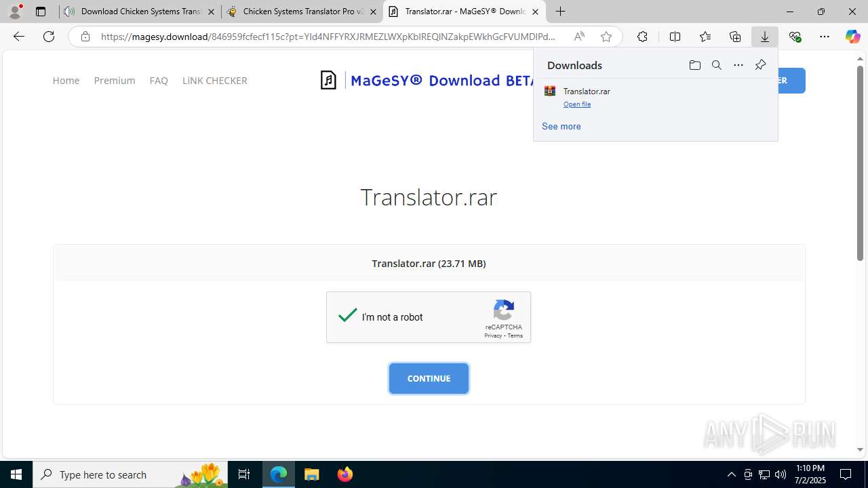Screen dimensions: 868x488
Task: Open Collections in toolbar
Action: click(x=735, y=37)
